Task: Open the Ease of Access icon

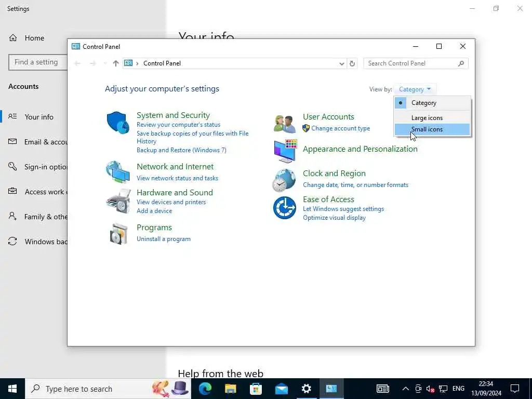Action: click(284, 208)
